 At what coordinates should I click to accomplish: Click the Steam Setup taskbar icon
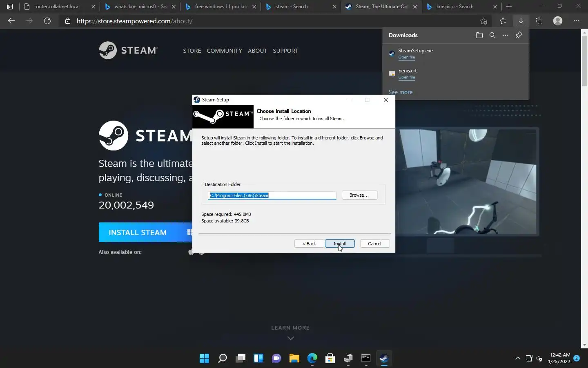click(384, 359)
